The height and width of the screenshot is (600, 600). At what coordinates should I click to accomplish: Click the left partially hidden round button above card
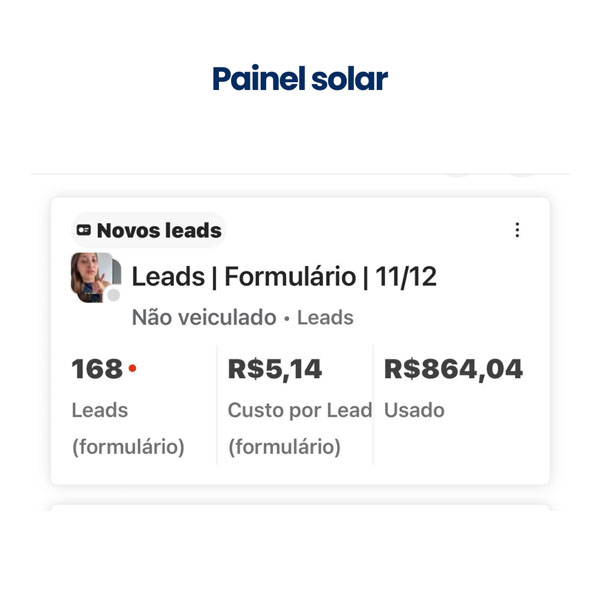click(456, 176)
